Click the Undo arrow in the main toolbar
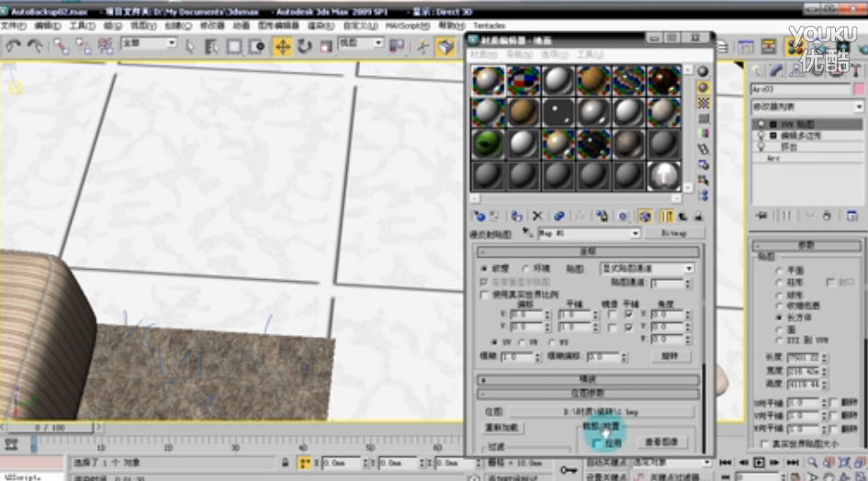 [x=13, y=47]
